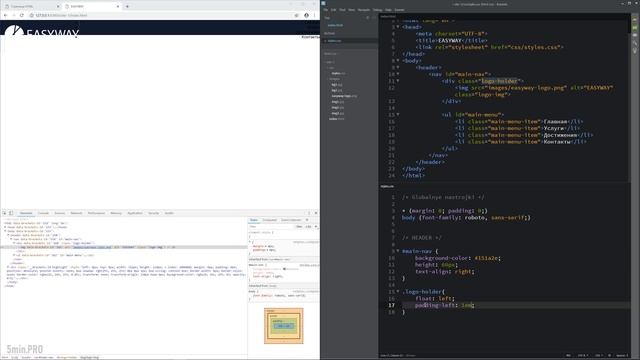Open the DevTools Network tab
This screenshot has height=360, width=640.
[76, 213]
